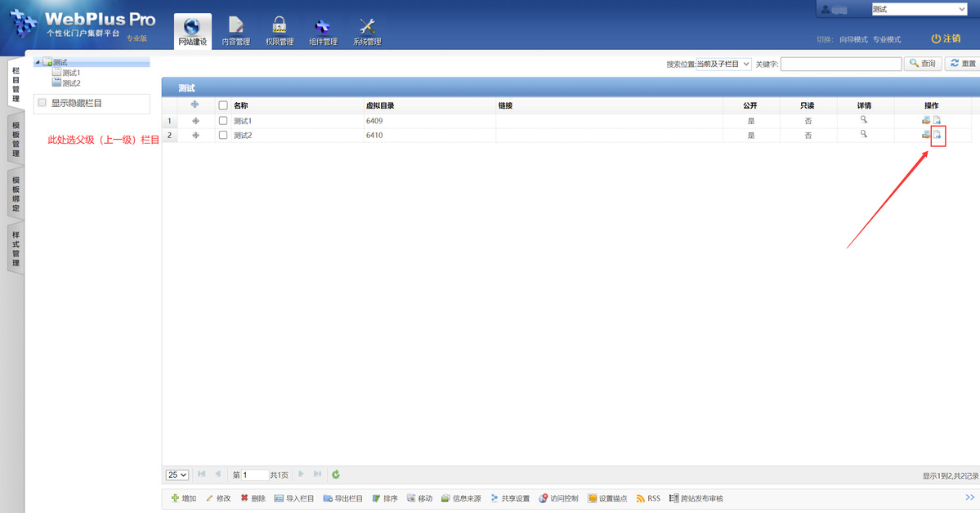Switch to the 模板绑定 side tab
980x513 pixels.
[x=16, y=194]
